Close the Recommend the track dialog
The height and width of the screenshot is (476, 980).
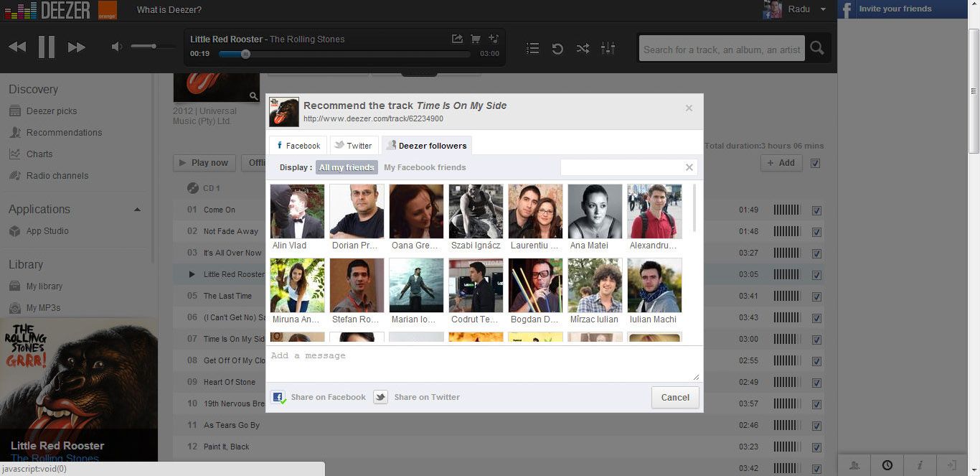689,108
